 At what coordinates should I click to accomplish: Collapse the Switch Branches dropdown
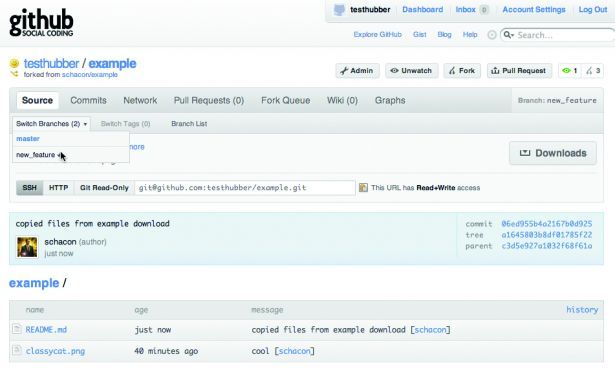(x=51, y=124)
